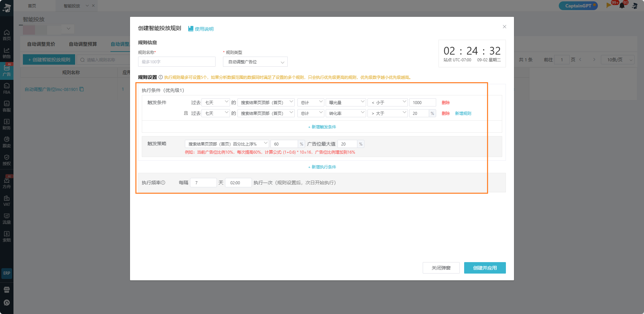
Task: Open the 10条/页 page size dropdown
Action: [x=618, y=60]
